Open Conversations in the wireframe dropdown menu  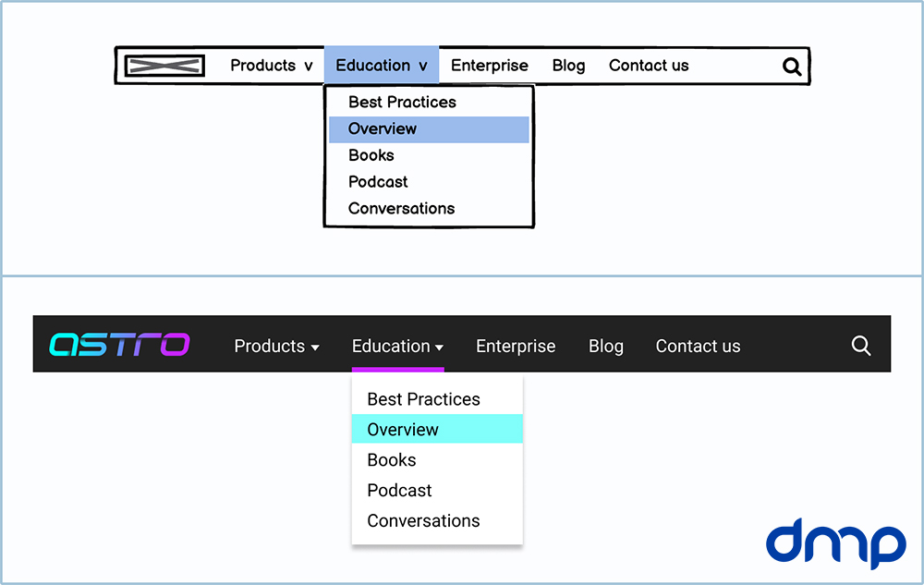tap(401, 209)
